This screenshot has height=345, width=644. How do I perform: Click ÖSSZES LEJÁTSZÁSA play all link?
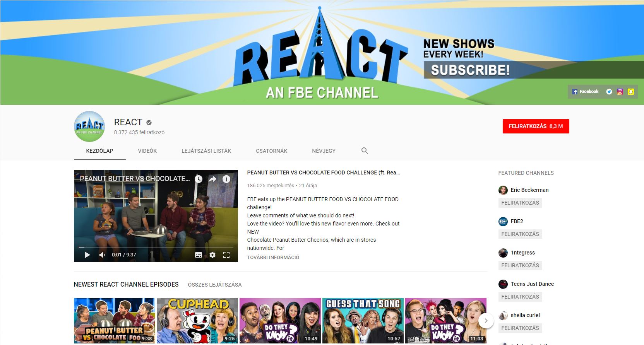(215, 285)
